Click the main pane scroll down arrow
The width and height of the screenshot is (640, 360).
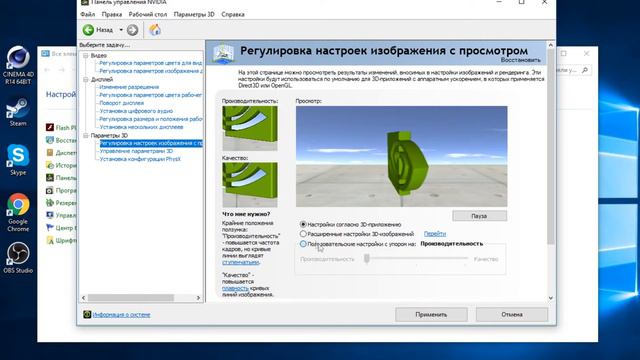click(551, 298)
